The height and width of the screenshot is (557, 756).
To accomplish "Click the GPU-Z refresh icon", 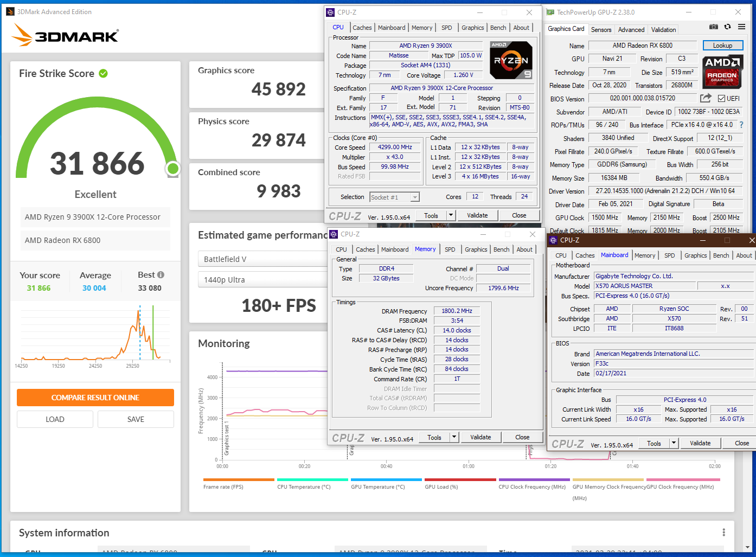I will click(728, 27).
